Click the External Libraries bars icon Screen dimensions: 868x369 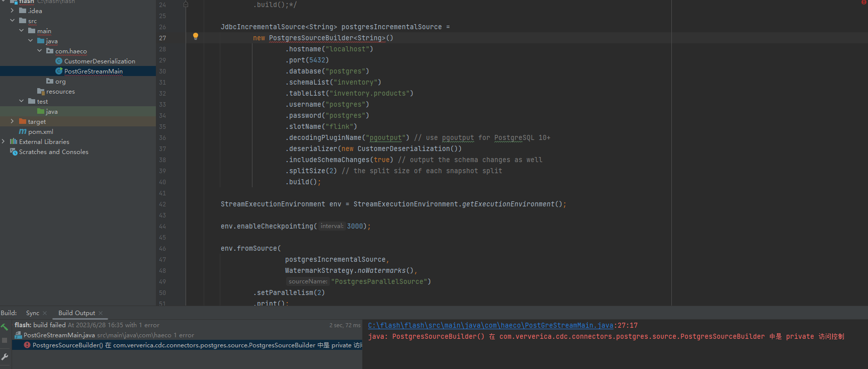(14, 141)
